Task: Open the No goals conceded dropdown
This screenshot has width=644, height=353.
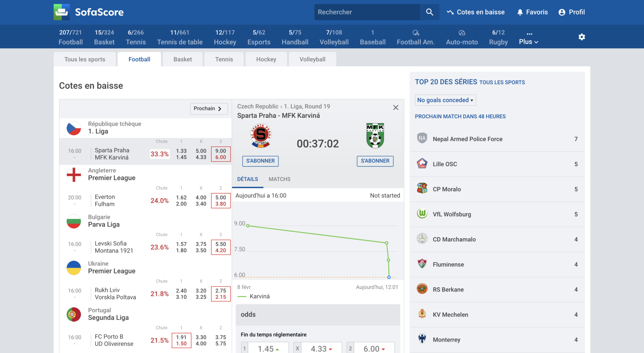Action: (445, 100)
